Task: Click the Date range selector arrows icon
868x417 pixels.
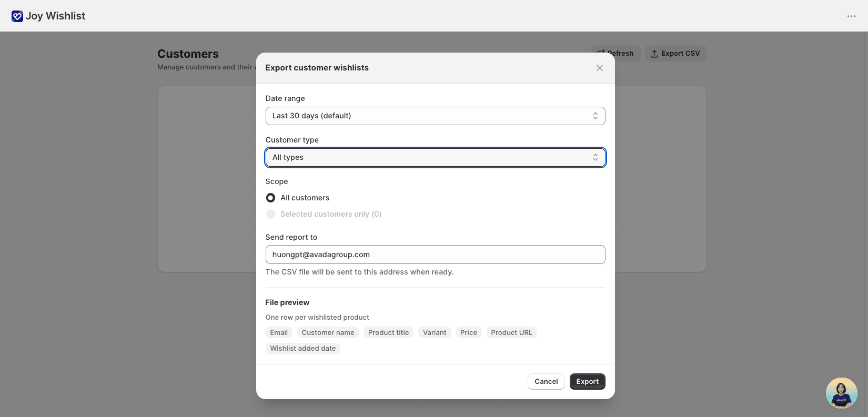Action: 595,116
